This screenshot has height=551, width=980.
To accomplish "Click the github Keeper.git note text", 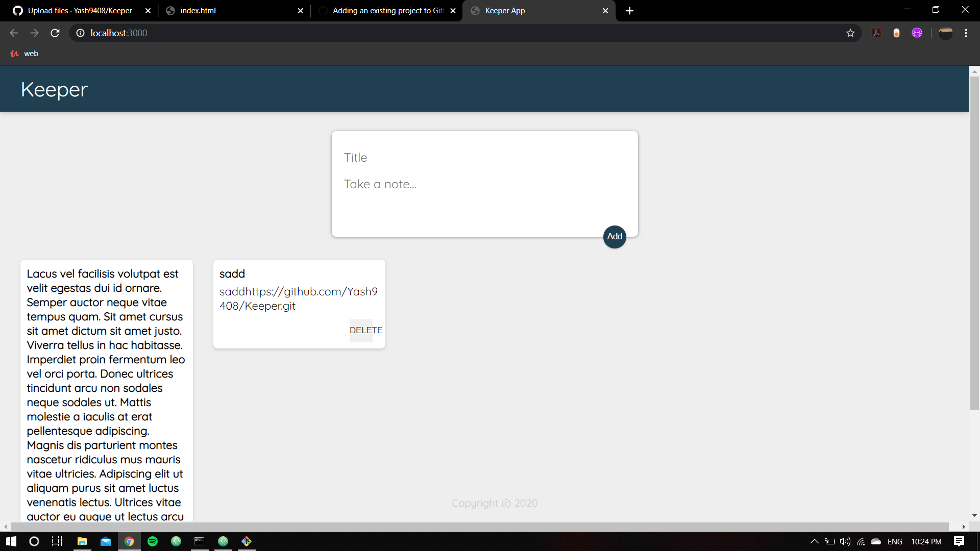I will [299, 298].
